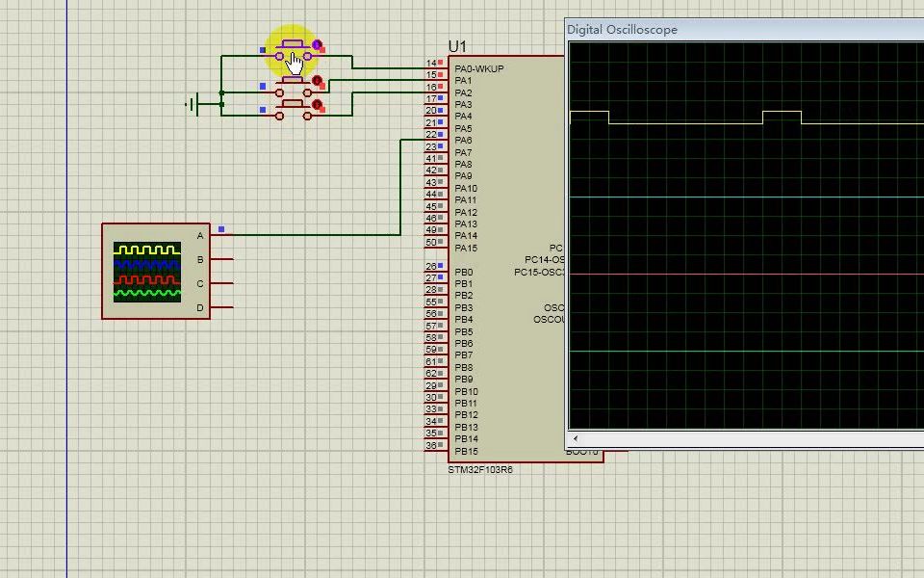Click the ground terminal symbol
Image resolution: width=924 pixels, height=578 pixels.
tap(195, 106)
